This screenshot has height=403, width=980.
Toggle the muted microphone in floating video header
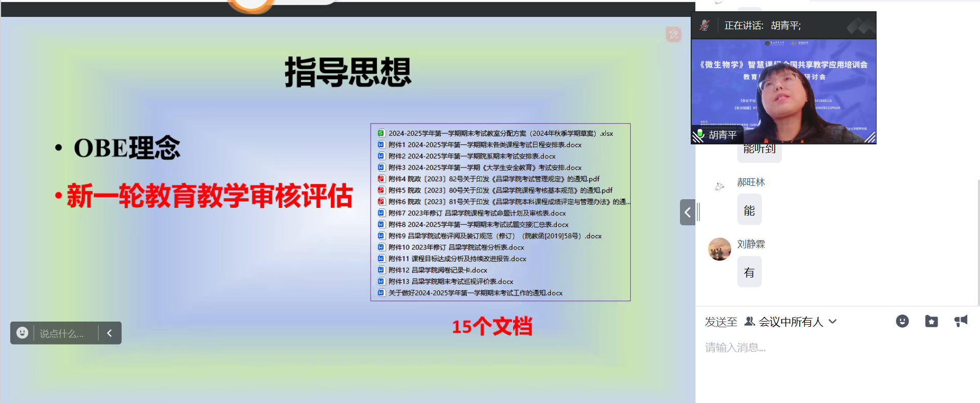705,25
